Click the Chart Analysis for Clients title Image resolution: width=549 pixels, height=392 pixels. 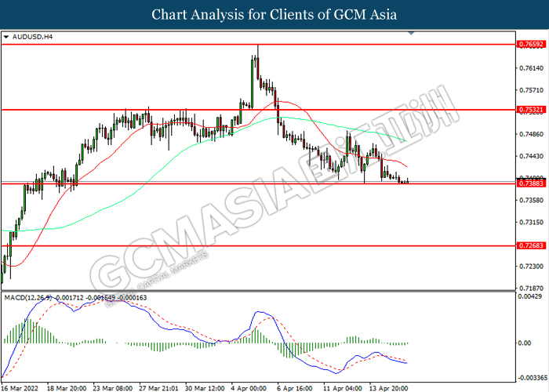pyautogui.click(x=274, y=14)
